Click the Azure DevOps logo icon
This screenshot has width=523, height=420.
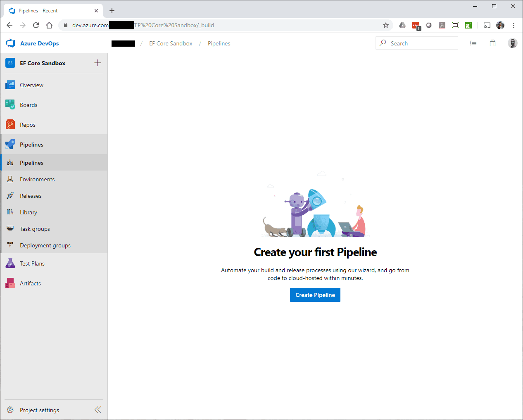[10, 43]
